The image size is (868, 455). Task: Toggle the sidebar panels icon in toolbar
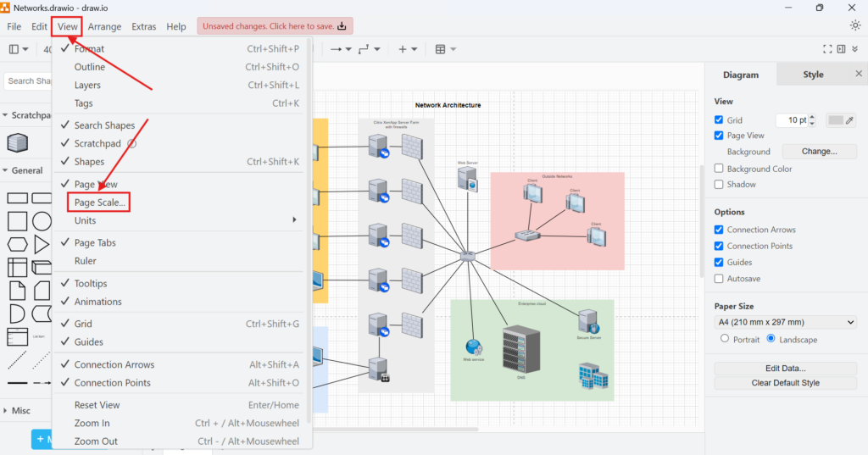coord(14,49)
